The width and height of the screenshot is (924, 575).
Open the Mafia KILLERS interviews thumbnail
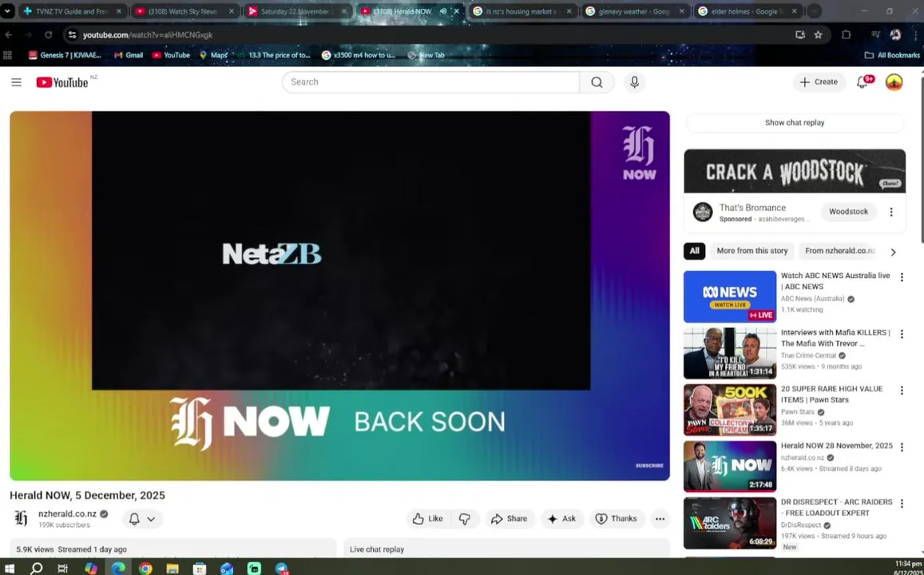coord(729,354)
